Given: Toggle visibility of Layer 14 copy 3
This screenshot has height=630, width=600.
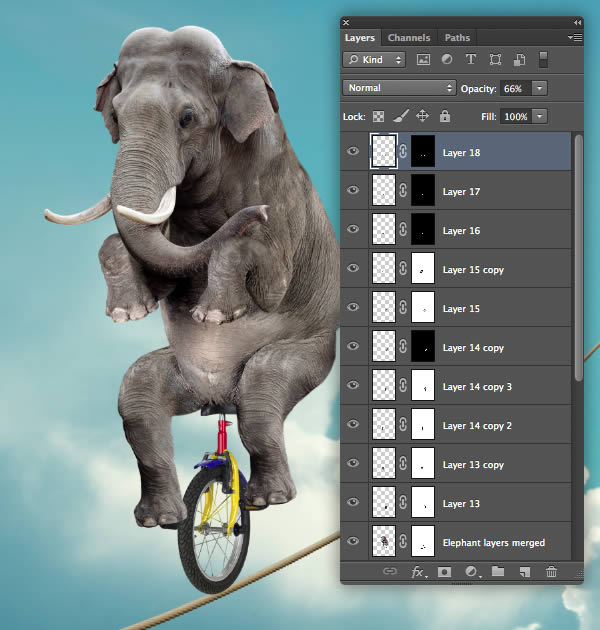Looking at the screenshot, I should click(353, 385).
